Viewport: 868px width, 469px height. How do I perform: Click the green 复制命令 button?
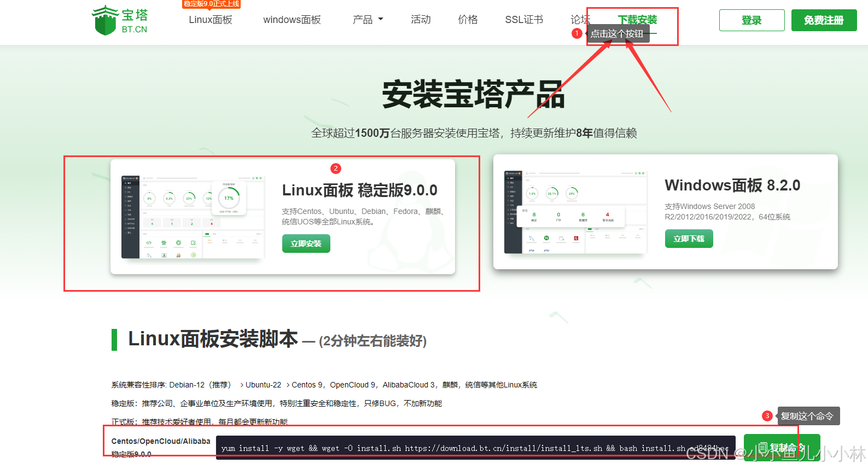click(x=782, y=448)
